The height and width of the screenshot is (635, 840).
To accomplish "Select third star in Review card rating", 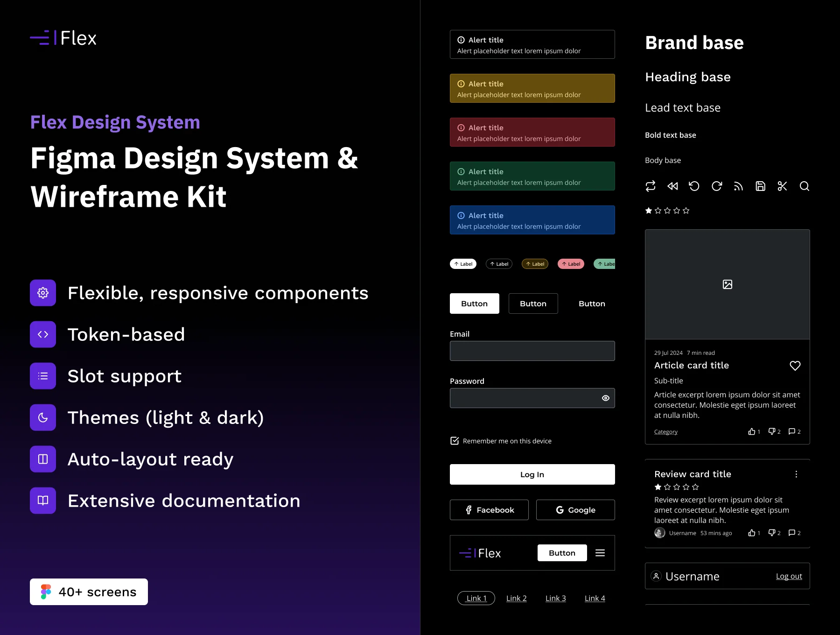I will pyautogui.click(x=677, y=487).
